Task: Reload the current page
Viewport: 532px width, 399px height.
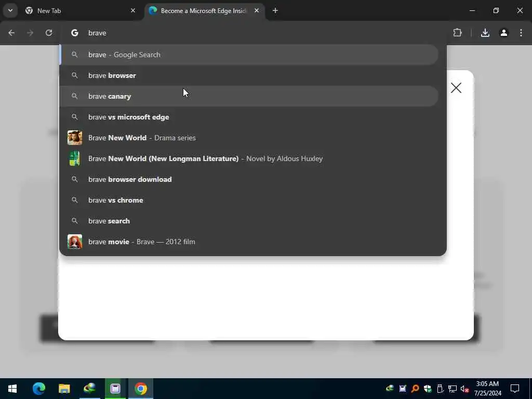Action: point(49,33)
